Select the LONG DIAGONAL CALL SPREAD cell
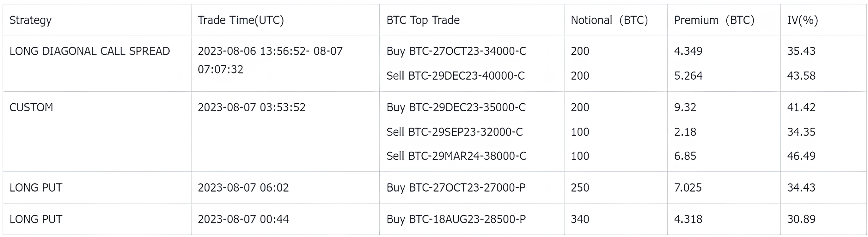The image size is (868, 237). point(90,51)
